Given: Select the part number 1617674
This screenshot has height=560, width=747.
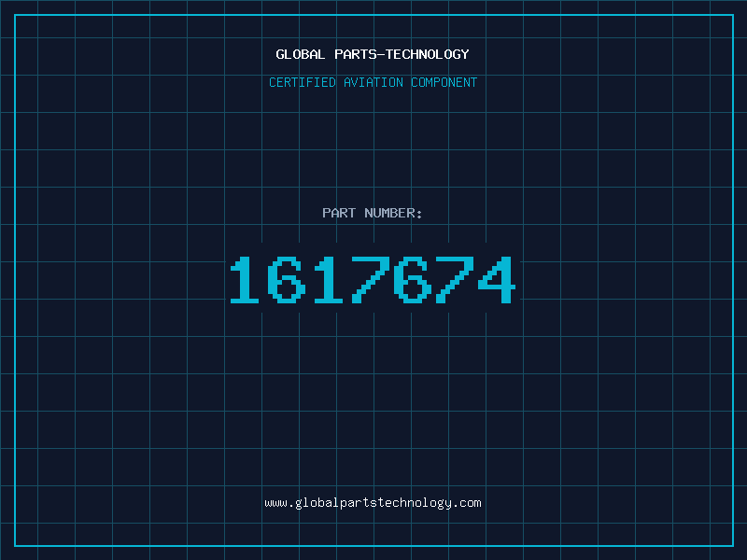Looking at the screenshot, I should coord(373,280).
